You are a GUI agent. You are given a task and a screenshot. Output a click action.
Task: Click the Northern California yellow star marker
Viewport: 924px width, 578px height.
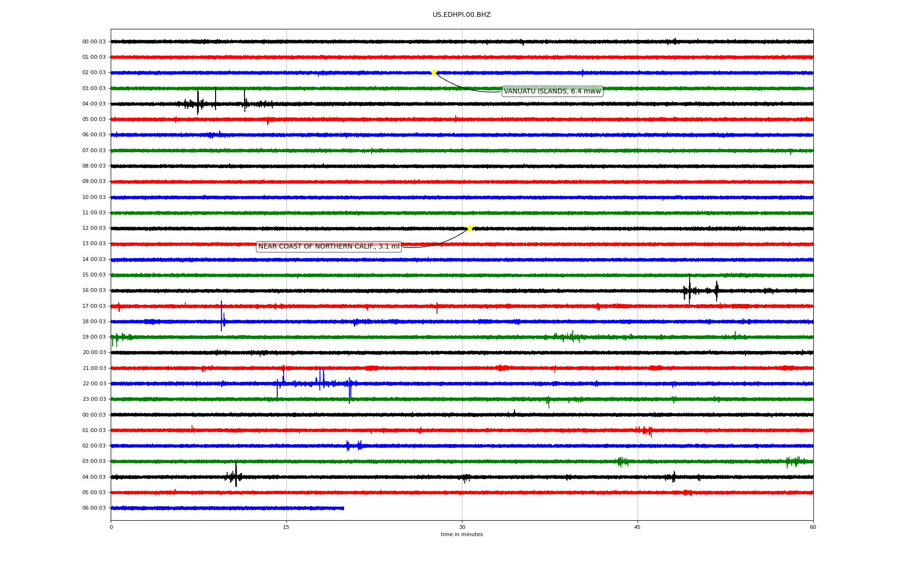(470, 228)
